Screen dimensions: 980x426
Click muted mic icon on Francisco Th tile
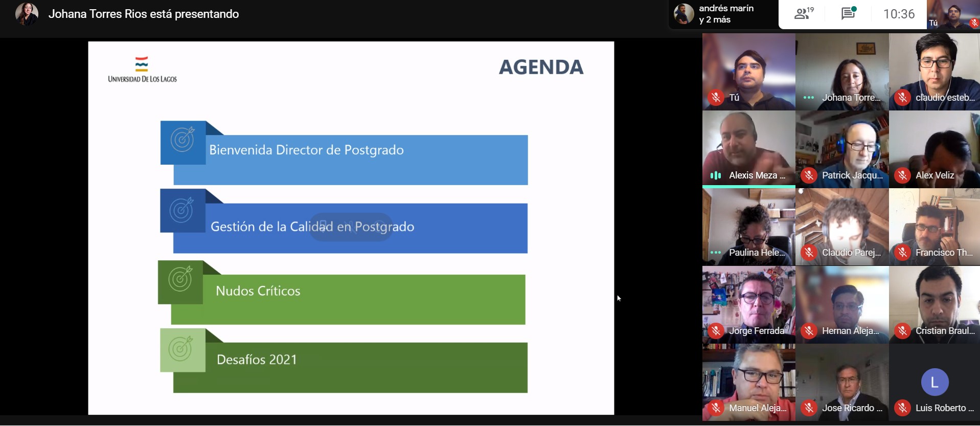click(x=902, y=253)
